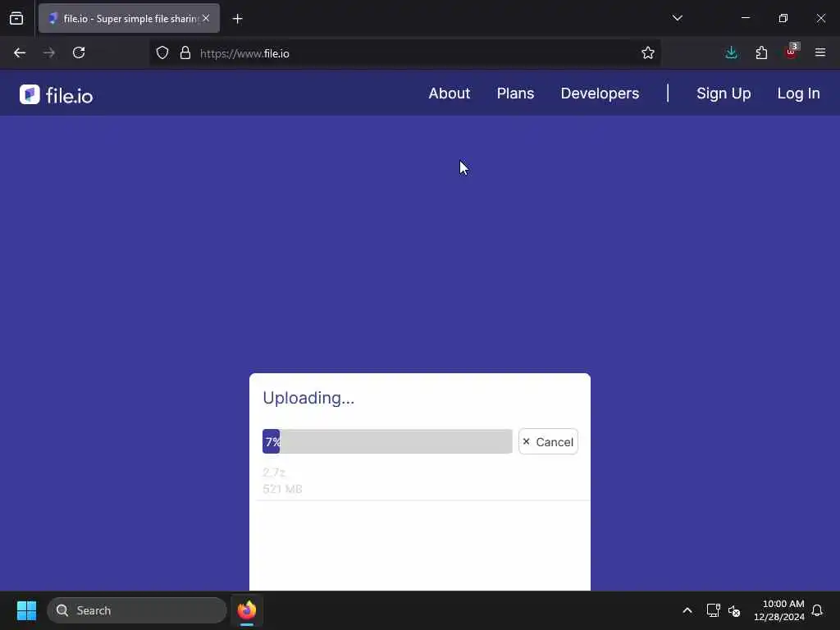Viewport: 840px width, 630px height.
Task: Go back with the browser back arrow
Action: (20, 53)
